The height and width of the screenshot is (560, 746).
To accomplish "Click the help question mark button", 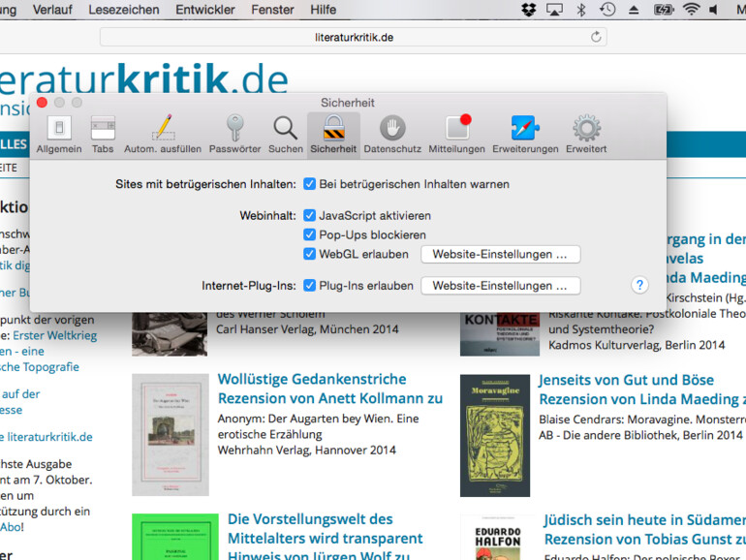I will pos(639,285).
